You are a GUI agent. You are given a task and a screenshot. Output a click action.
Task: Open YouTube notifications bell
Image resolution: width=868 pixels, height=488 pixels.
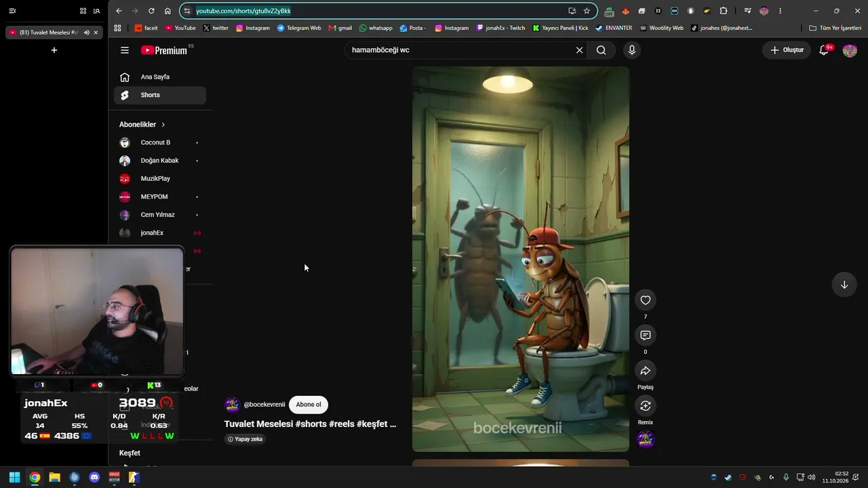click(x=824, y=50)
